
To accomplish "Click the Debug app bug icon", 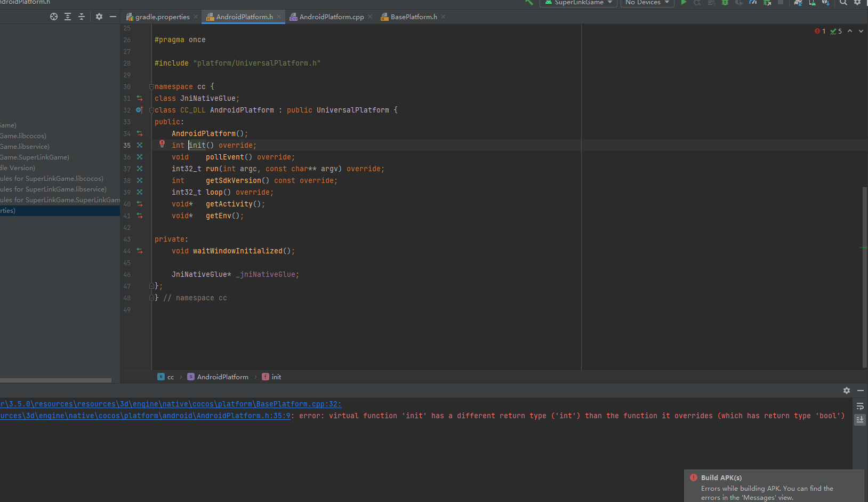I will pos(725,3).
